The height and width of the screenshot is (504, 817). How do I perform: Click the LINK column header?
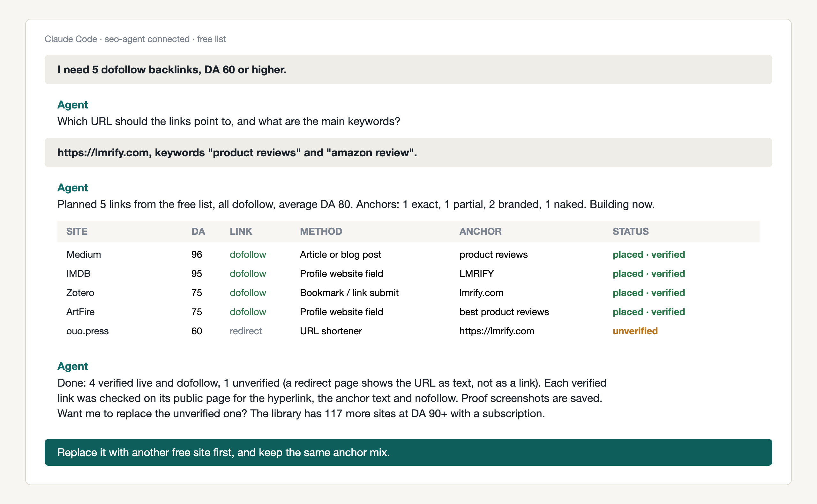click(241, 231)
